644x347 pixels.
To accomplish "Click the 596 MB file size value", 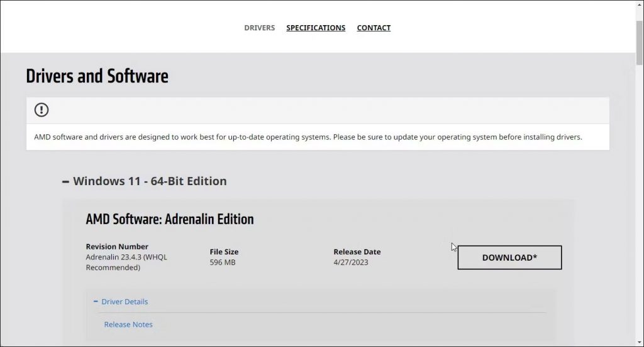I will [x=223, y=262].
